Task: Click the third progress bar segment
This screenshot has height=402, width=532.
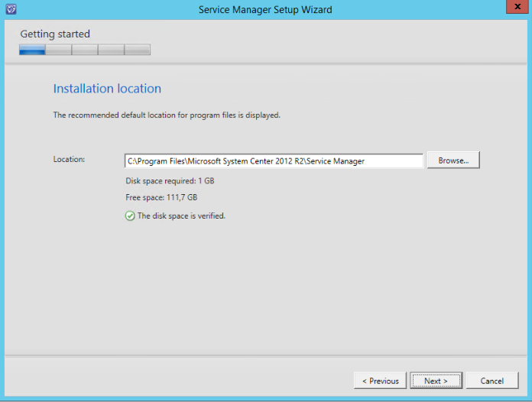Action: click(x=84, y=50)
